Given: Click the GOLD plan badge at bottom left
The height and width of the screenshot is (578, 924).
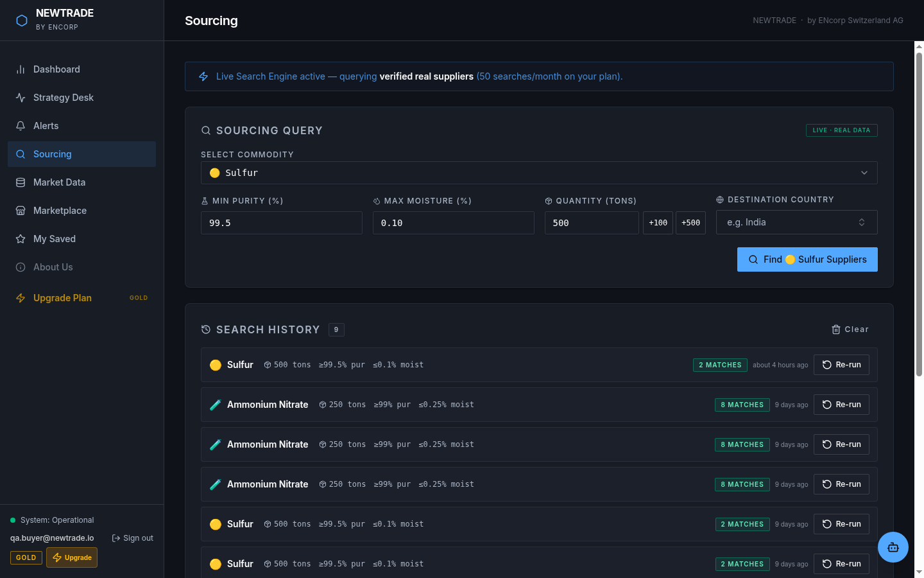Looking at the screenshot, I should pyautogui.click(x=26, y=557).
